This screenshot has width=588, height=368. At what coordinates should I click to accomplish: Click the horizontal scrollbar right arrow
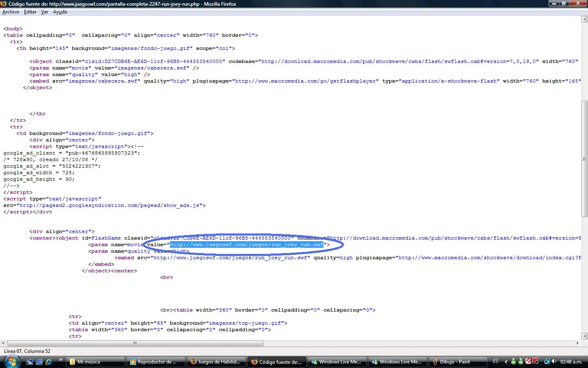[x=577, y=343]
